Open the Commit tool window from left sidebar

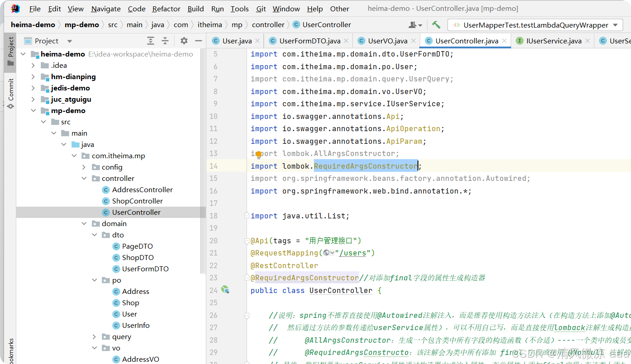click(x=10, y=93)
